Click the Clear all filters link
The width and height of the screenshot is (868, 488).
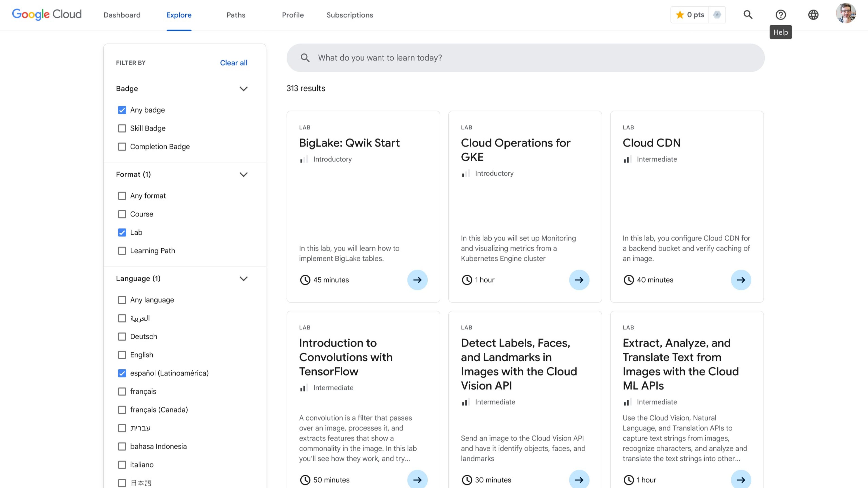[234, 63]
